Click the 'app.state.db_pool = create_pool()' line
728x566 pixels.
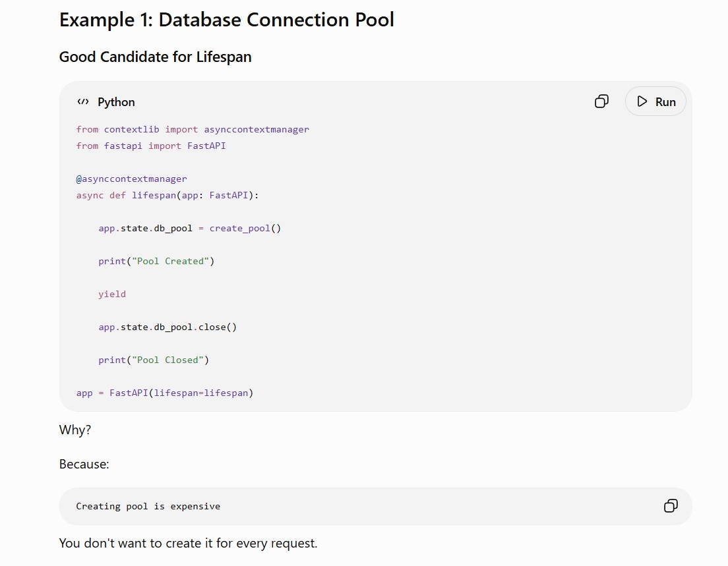(189, 228)
